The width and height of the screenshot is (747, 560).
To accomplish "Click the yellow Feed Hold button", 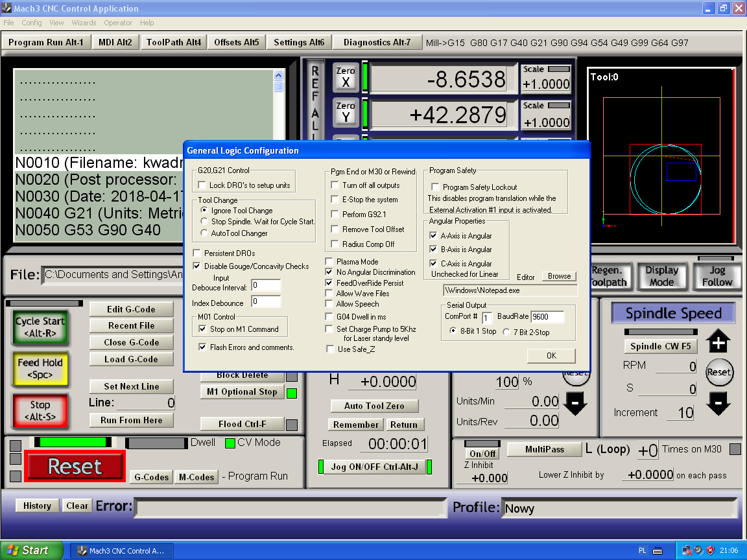I will 40,369.
